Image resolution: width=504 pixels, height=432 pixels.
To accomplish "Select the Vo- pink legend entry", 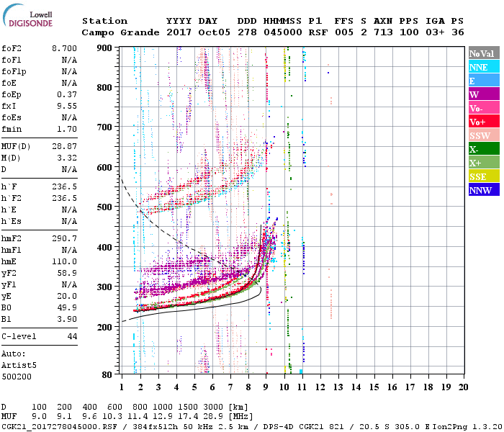I will [483, 108].
